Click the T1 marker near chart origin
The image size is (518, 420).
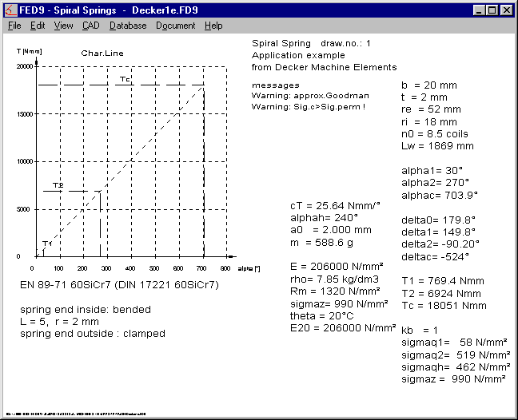pyautogui.click(x=46, y=243)
